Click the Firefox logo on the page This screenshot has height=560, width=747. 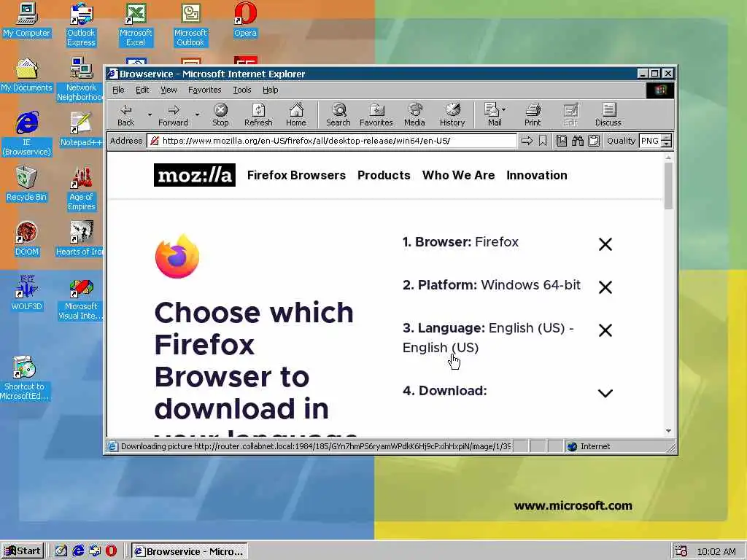(x=177, y=256)
